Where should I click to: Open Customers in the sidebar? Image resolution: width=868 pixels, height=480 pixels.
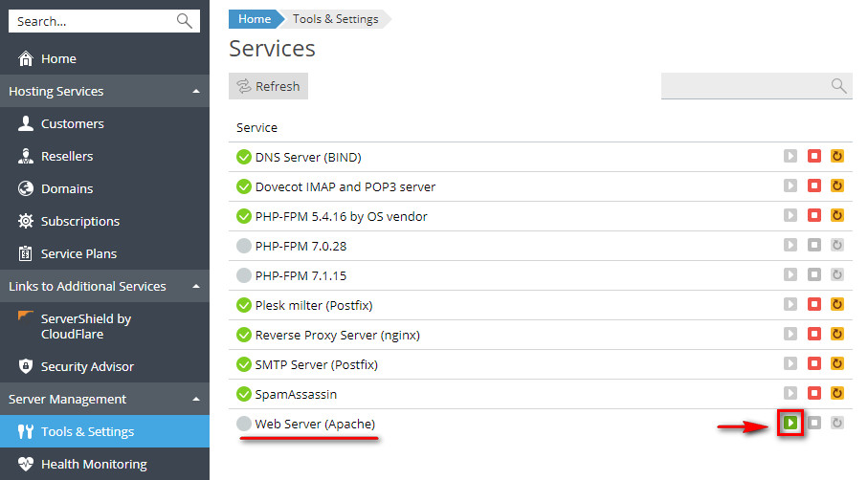72,124
